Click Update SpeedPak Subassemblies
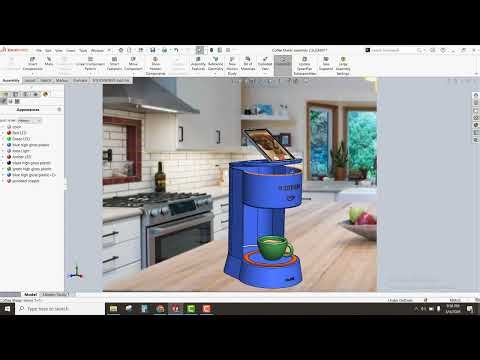This screenshot has width=480, height=360. click(305, 66)
